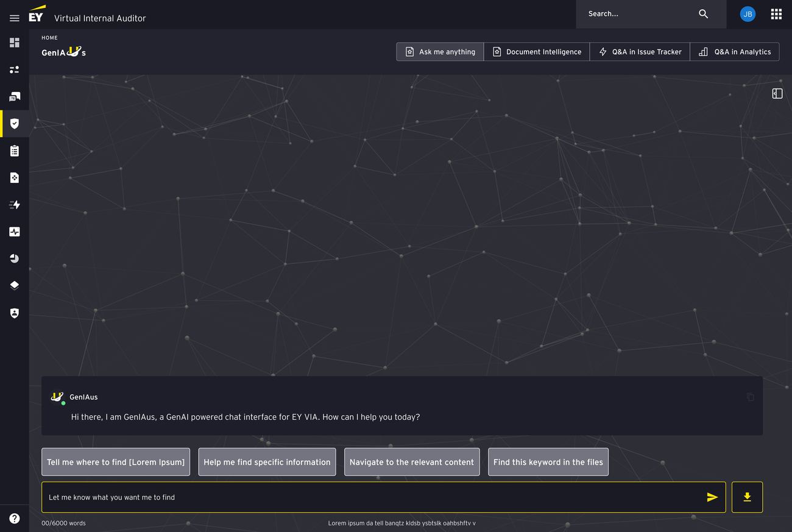Screen dimensions: 792x532
Task: Switch to Q&A in Analytics tab
Action: pyautogui.click(x=735, y=52)
